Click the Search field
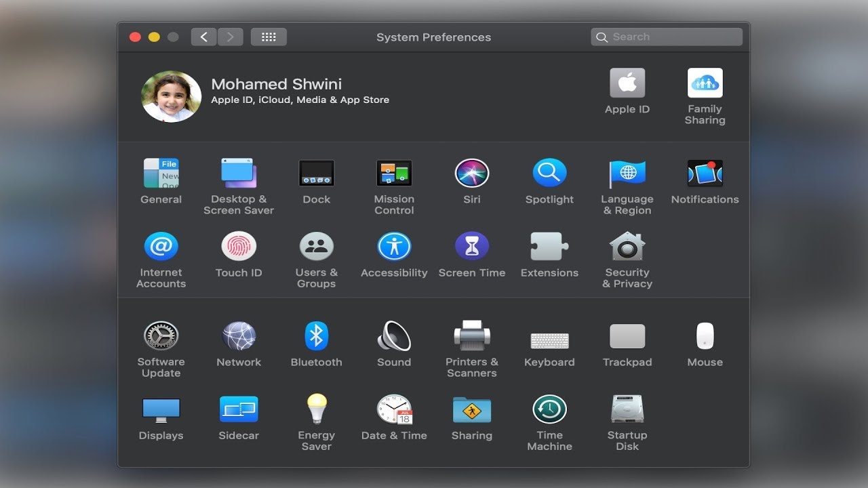868x488 pixels. coord(667,37)
